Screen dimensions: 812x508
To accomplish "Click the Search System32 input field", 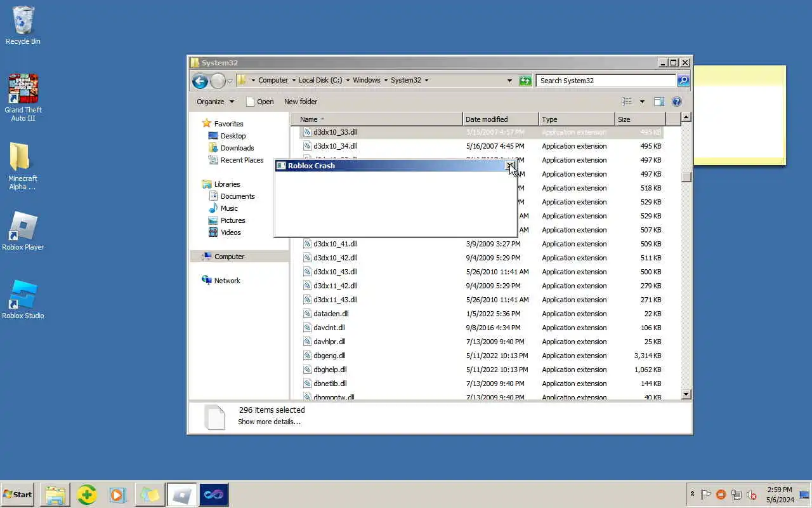I will point(606,81).
